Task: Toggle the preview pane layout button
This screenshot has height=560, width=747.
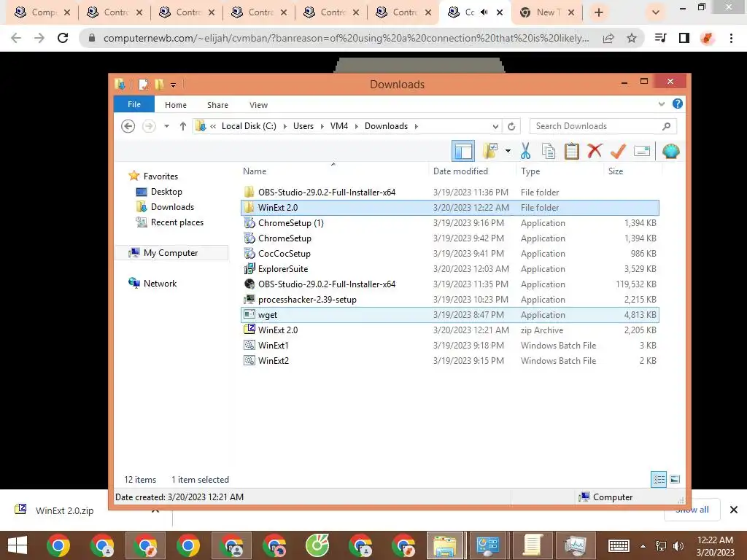Action: [x=463, y=152]
